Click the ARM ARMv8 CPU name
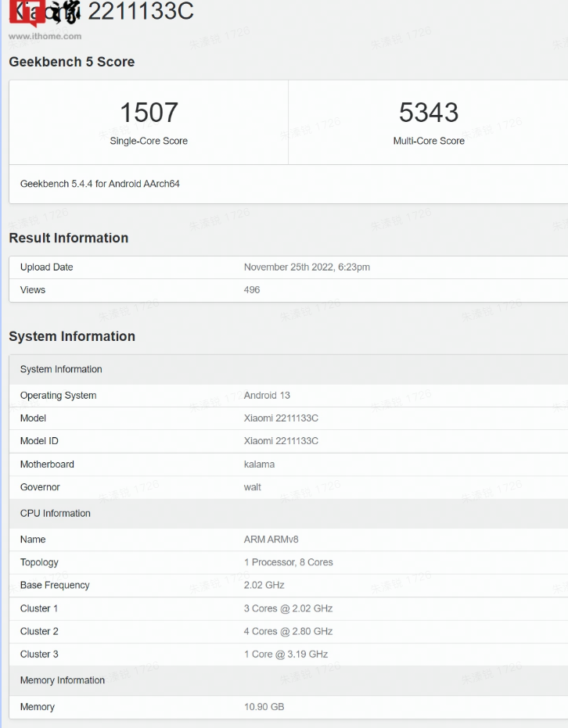This screenshot has width=568, height=728. (271, 540)
